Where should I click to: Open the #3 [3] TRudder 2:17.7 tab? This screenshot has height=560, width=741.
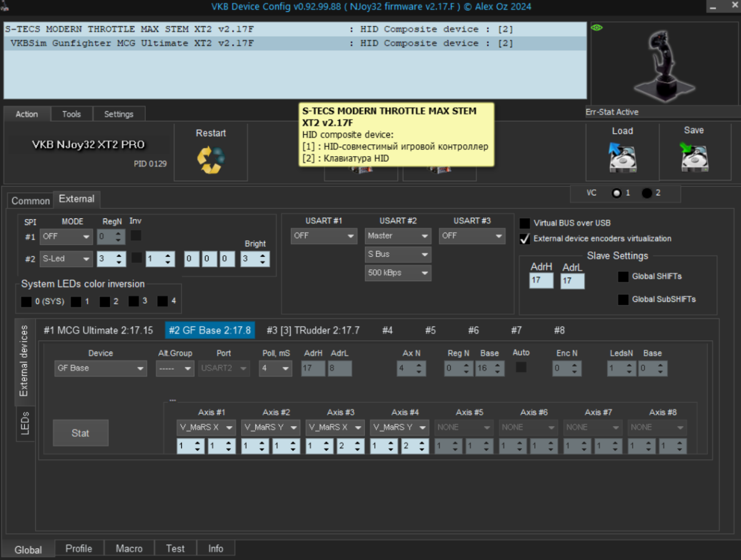313,330
